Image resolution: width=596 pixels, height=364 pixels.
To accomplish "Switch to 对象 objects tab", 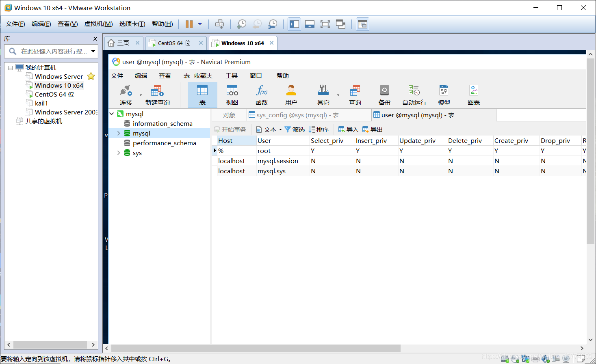I will pos(229,115).
